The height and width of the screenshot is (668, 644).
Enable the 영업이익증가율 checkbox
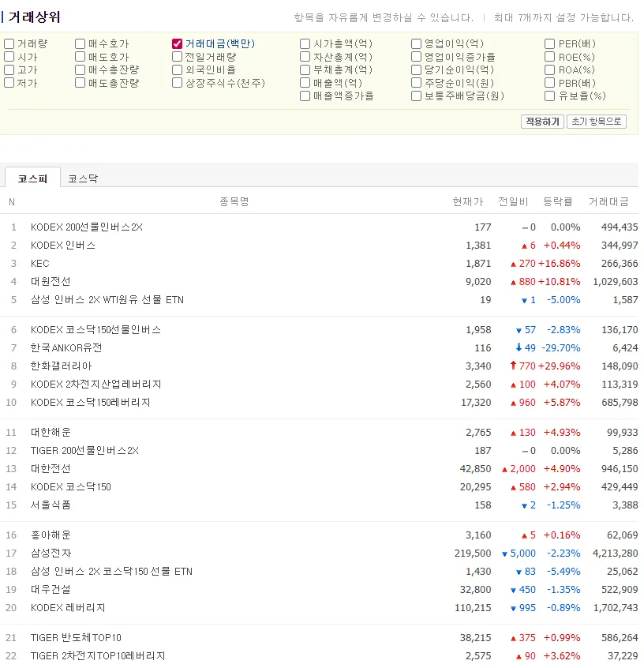[416, 57]
